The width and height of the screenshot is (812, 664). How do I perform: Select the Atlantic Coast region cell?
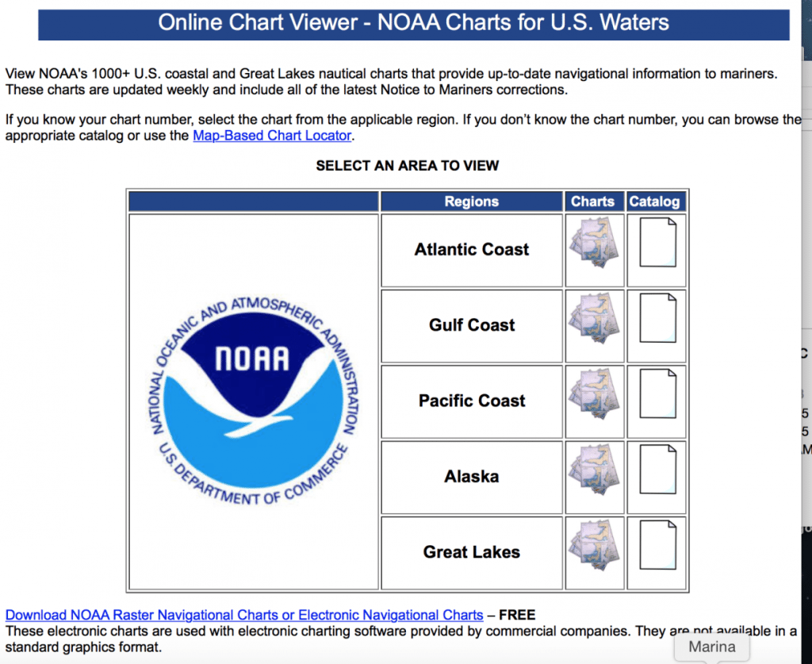(471, 249)
